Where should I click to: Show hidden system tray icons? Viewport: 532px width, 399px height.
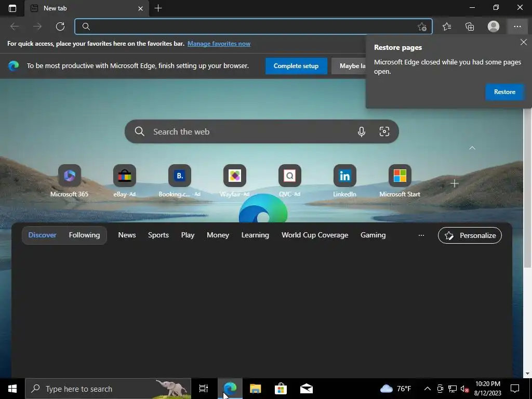tap(428, 389)
